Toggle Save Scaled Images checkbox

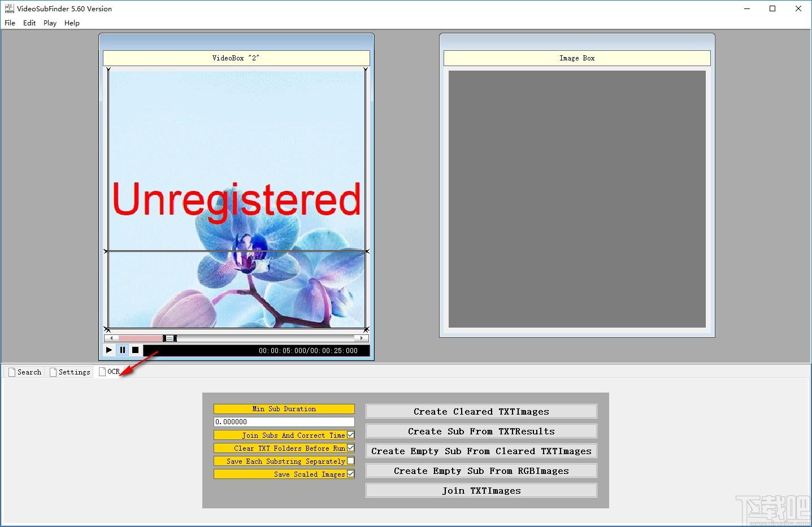tap(351, 474)
